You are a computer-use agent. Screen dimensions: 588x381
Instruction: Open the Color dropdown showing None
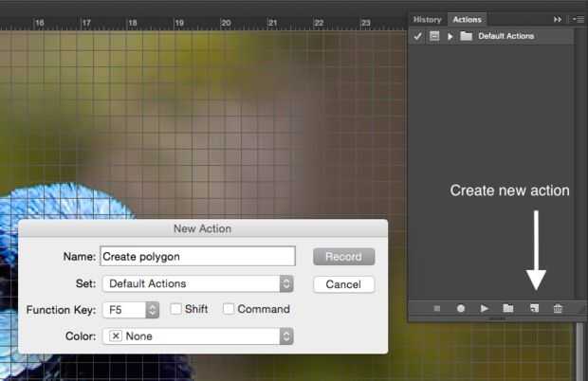[x=197, y=336]
